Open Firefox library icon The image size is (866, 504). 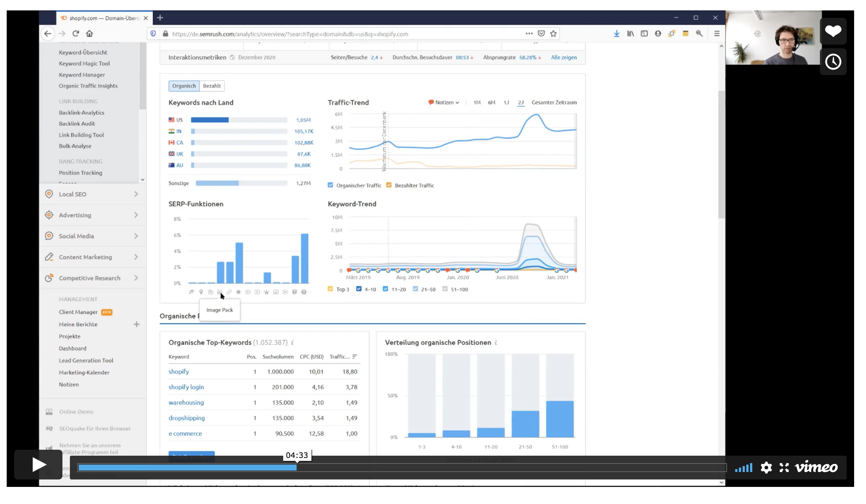(630, 34)
